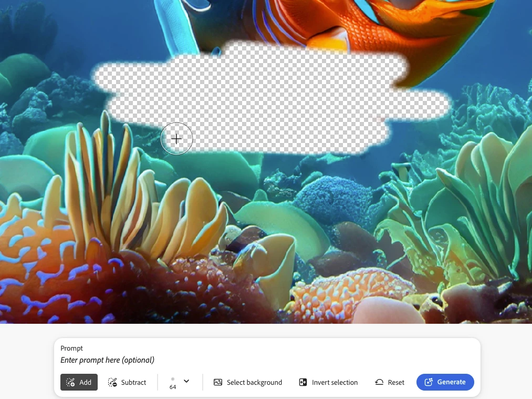
Task: Open the brush size dropdown
Action: click(186, 381)
